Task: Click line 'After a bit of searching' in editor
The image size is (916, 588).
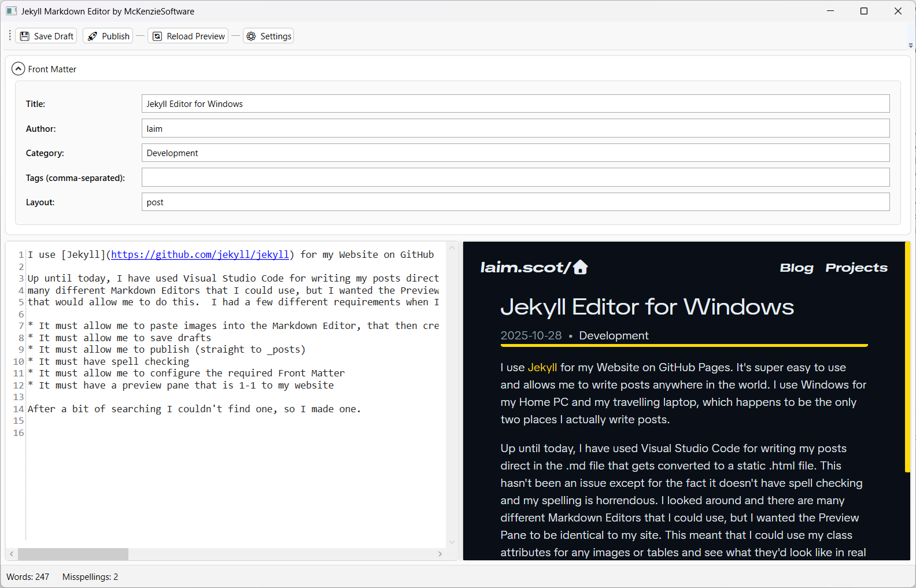Action: click(194, 409)
